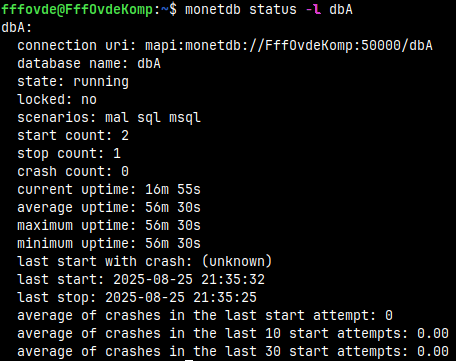The height and width of the screenshot is (361, 456).
Task: Click the state value running
Action: point(101,82)
